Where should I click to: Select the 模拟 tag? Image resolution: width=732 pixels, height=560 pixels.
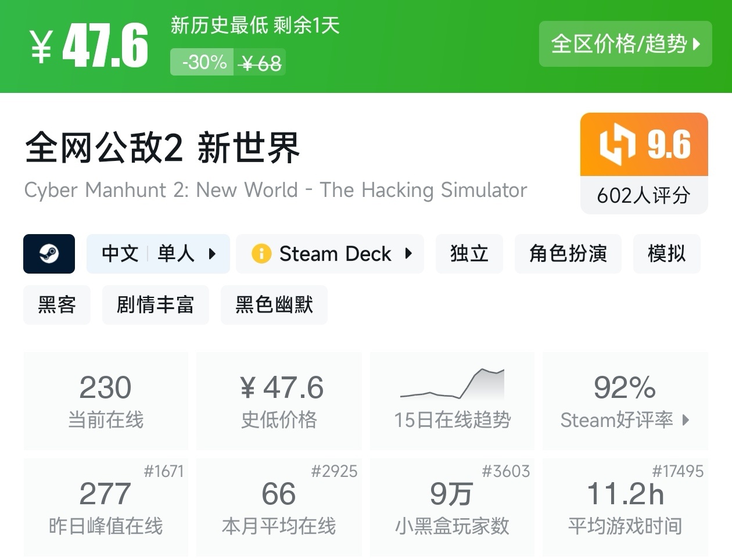pos(666,254)
